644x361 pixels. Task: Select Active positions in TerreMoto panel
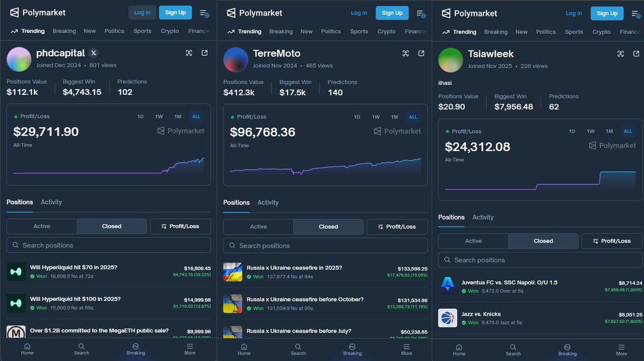(259, 226)
